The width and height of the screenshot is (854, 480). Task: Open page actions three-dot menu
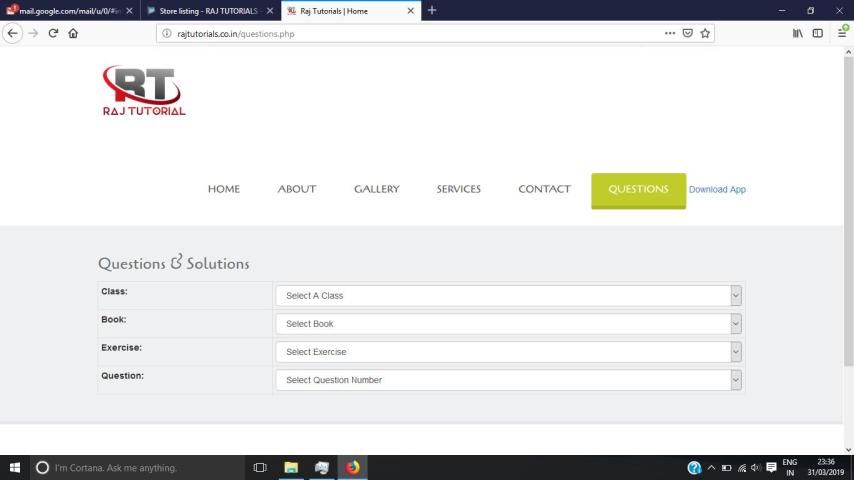coord(669,33)
